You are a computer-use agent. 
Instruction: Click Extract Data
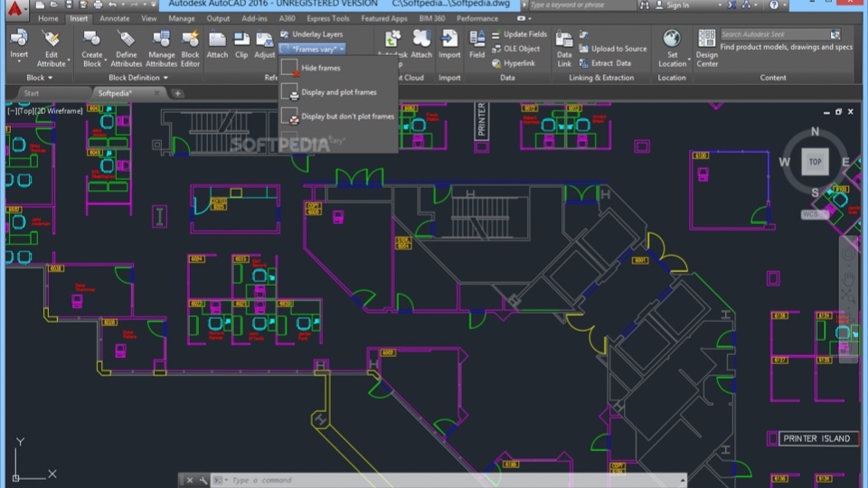pyautogui.click(x=605, y=63)
